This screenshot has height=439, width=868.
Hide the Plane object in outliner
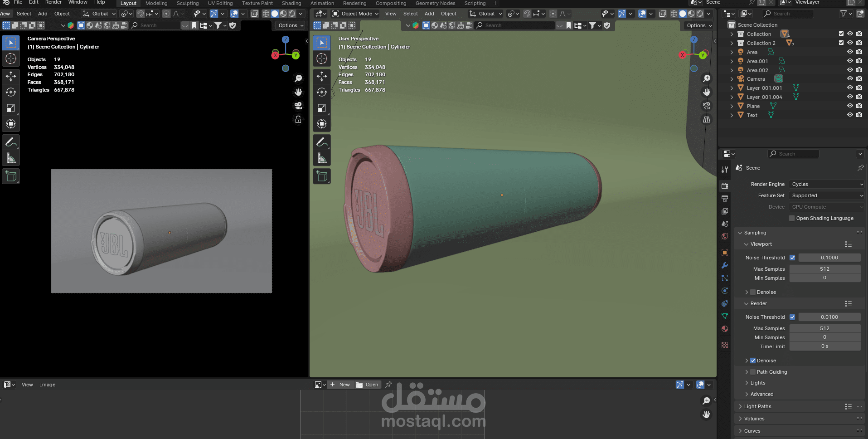click(850, 106)
